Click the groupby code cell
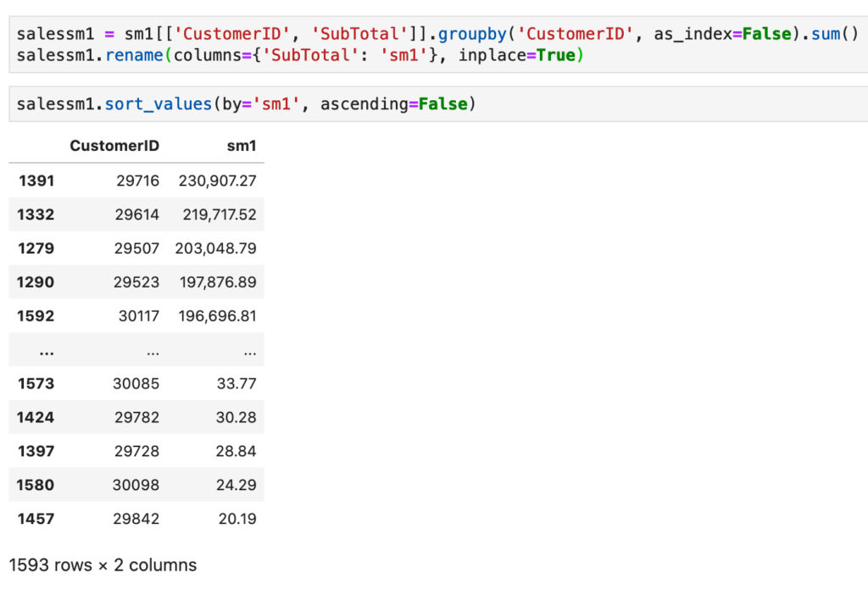This screenshot has height=591, width=868. 438,44
